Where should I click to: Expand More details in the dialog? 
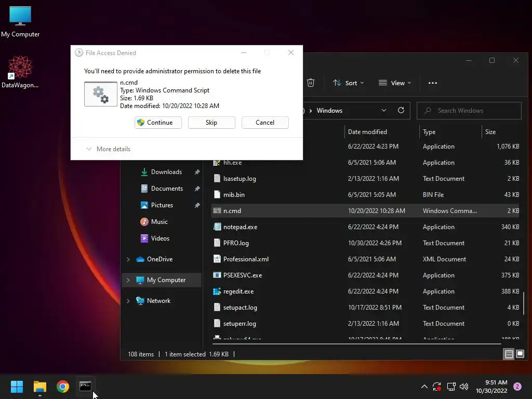tap(108, 149)
